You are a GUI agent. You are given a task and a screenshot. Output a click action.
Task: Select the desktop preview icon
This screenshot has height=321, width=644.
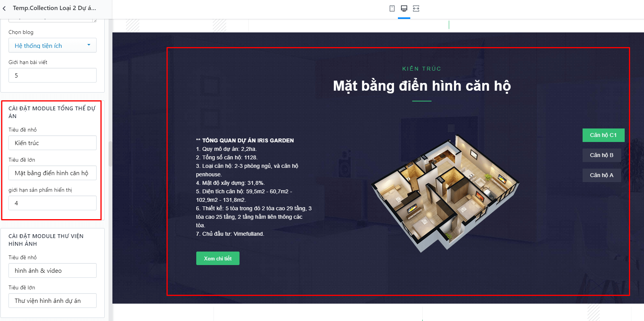[x=404, y=8]
